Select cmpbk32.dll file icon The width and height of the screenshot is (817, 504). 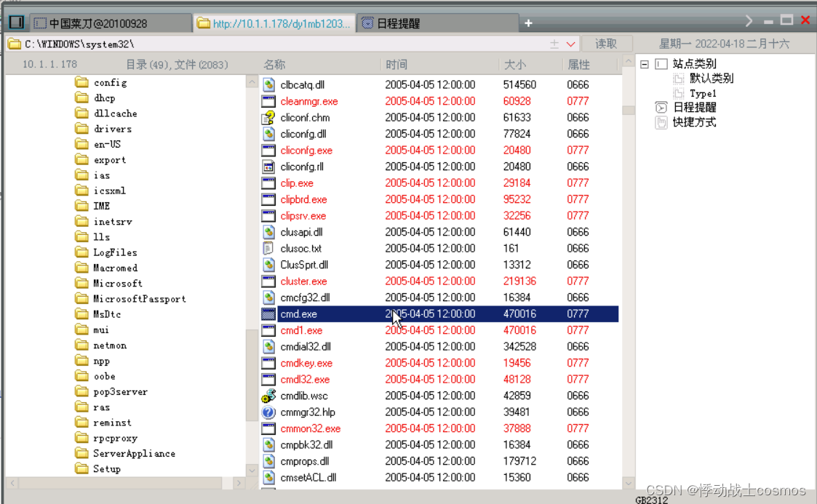click(268, 444)
